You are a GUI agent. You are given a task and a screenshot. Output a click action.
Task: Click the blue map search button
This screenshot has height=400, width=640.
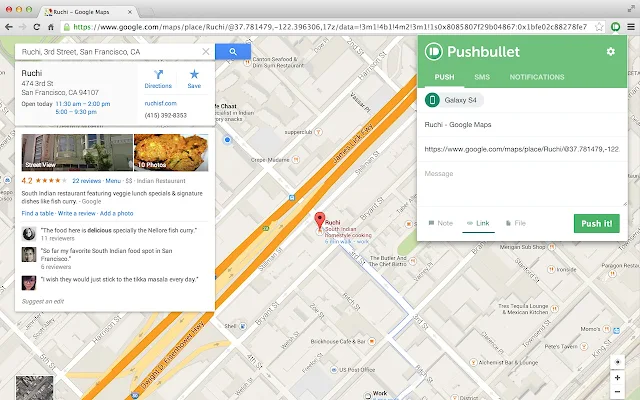(233, 51)
